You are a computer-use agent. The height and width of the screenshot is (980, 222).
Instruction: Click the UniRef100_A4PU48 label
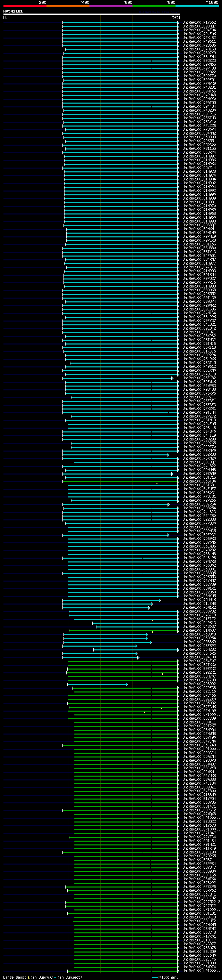pyautogui.click(x=199, y=95)
